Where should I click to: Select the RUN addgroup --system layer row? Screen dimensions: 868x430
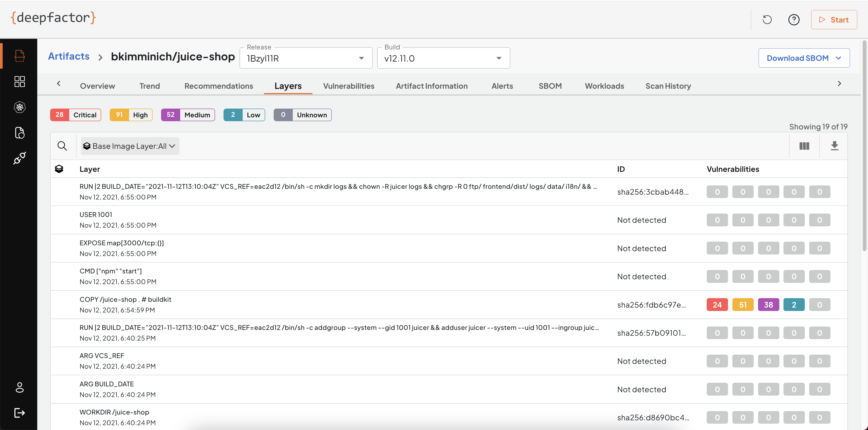[449, 333]
